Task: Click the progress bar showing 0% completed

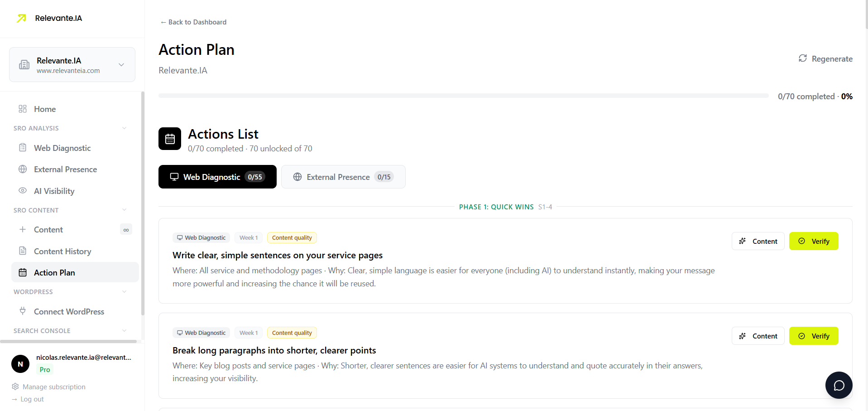Action: click(x=463, y=96)
